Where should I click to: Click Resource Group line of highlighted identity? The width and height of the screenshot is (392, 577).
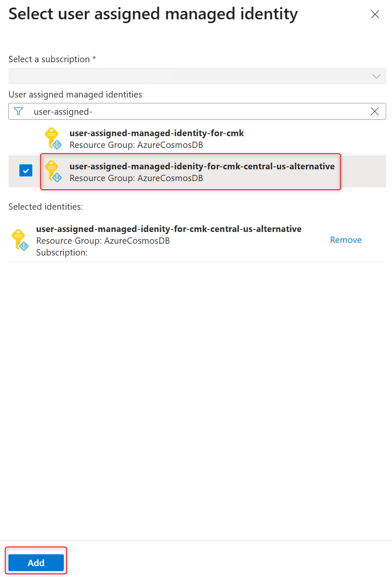point(136,178)
